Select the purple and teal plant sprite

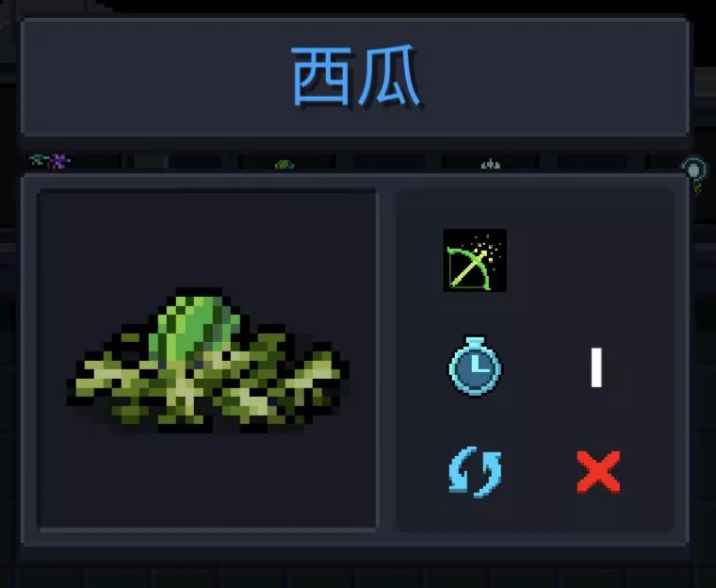[50, 161]
